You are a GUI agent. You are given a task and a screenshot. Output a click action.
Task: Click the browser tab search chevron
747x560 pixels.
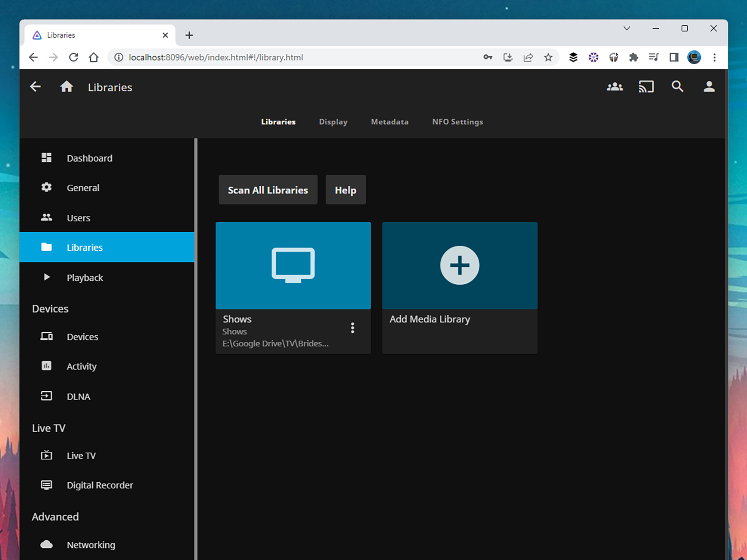click(x=627, y=28)
